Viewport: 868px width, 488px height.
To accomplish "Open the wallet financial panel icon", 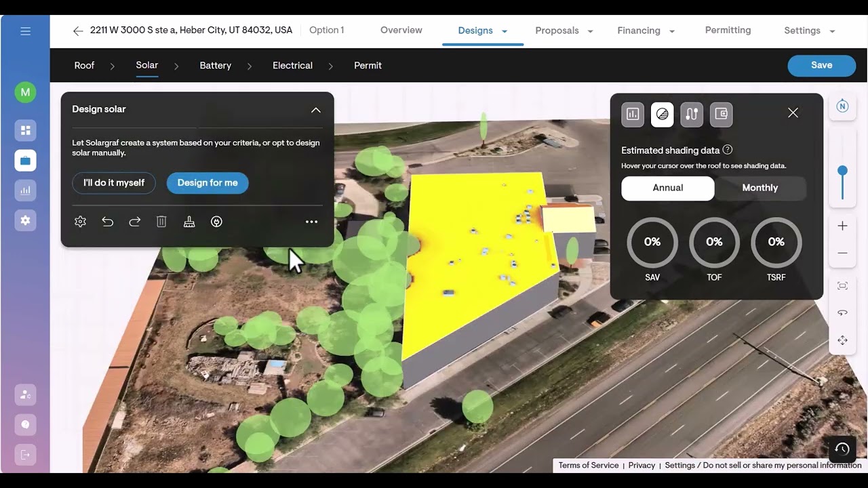I will (x=722, y=114).
